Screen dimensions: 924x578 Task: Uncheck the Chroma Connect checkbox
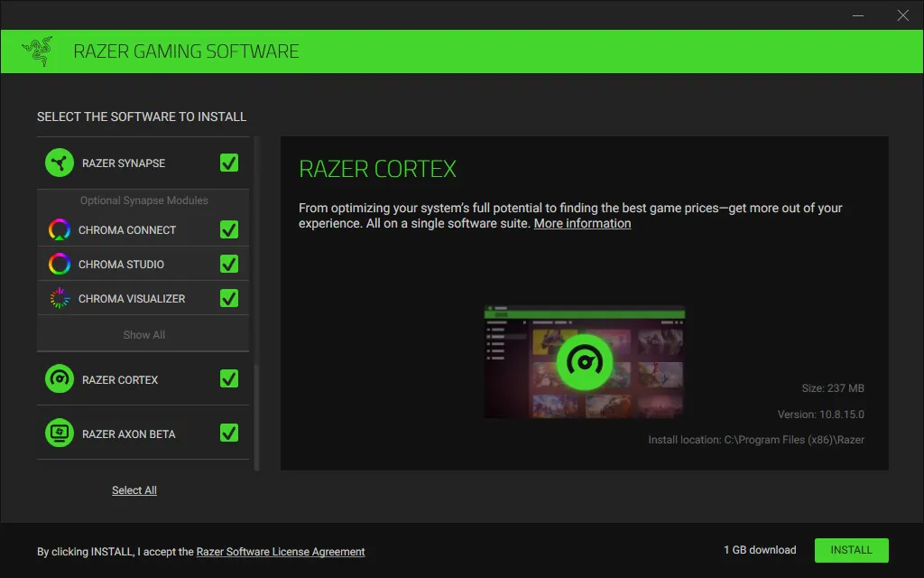click(x=229, y=229)
